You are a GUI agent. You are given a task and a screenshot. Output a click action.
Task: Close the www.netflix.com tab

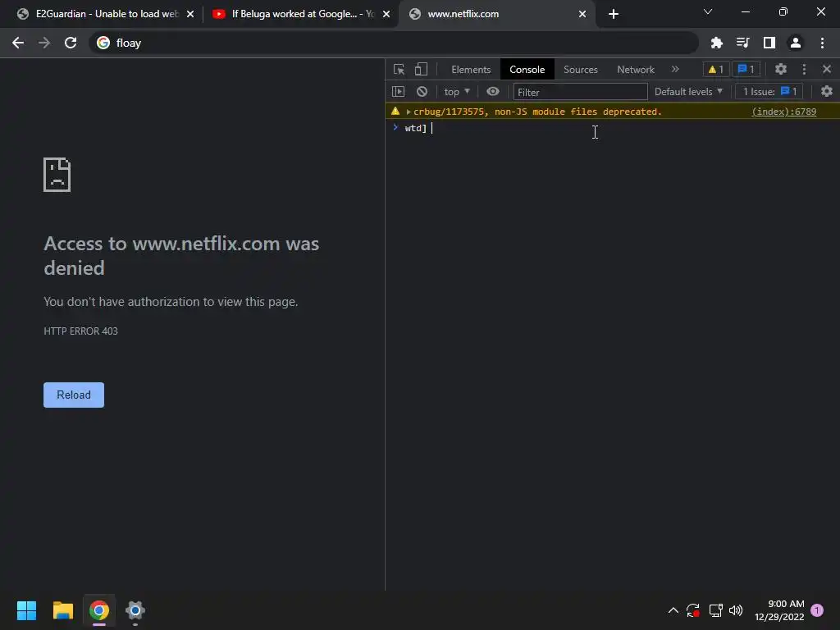point(582,14)
